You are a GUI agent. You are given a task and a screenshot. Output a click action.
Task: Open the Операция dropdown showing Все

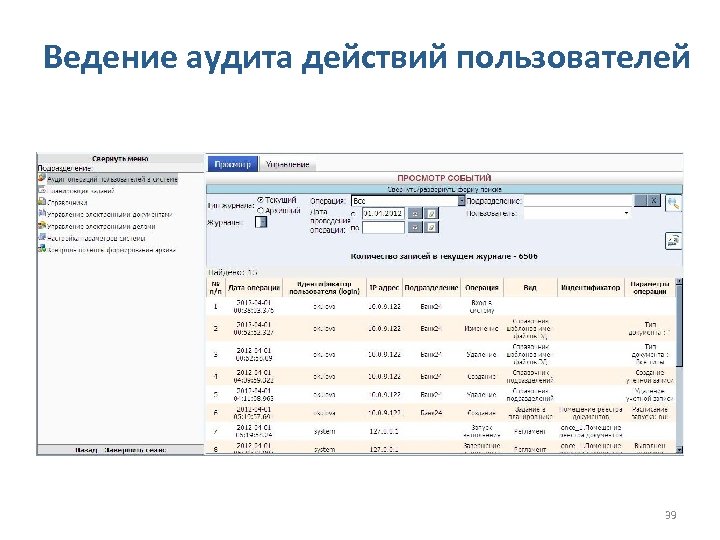(408, 201)
